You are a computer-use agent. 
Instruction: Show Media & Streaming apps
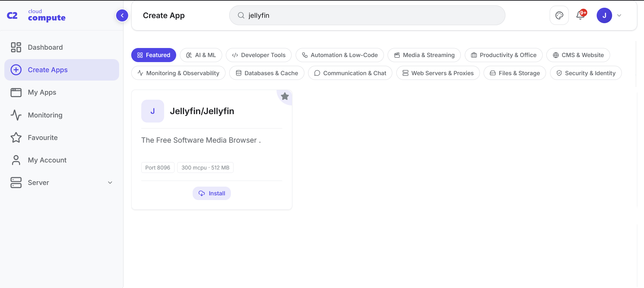point(424,55)
